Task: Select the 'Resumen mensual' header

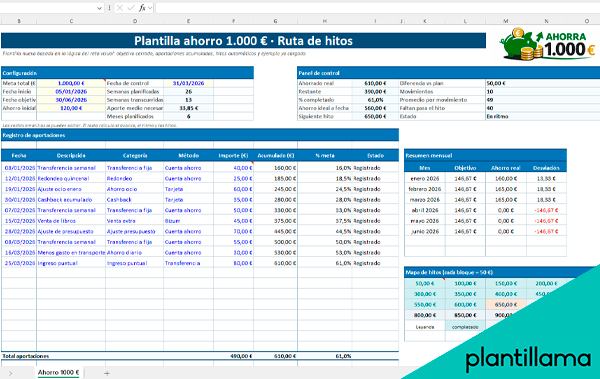Action: pos(485,155)
